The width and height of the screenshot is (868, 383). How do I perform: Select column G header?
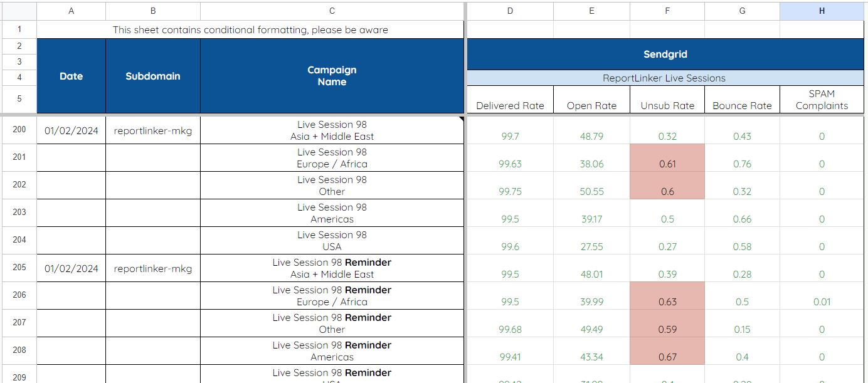click(x=742, y=11)
